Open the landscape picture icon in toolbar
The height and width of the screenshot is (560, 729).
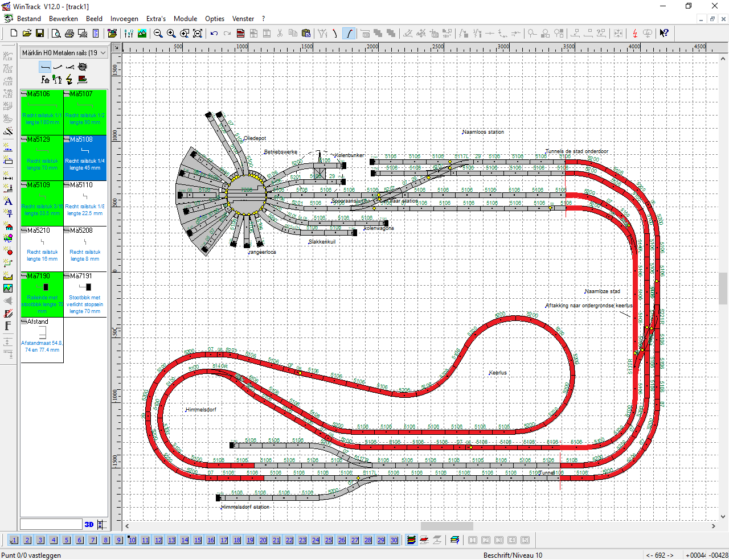click(142, 34)
